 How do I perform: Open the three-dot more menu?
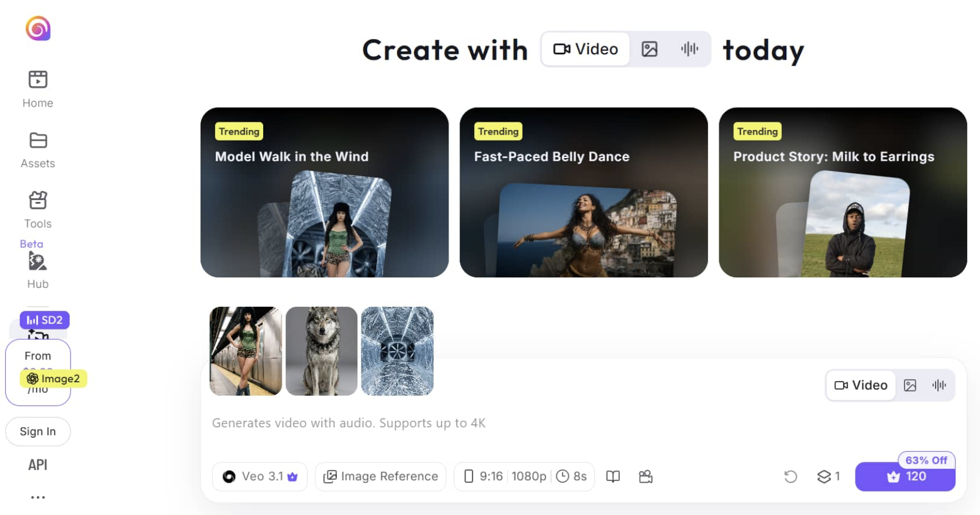tap(38, 497)
